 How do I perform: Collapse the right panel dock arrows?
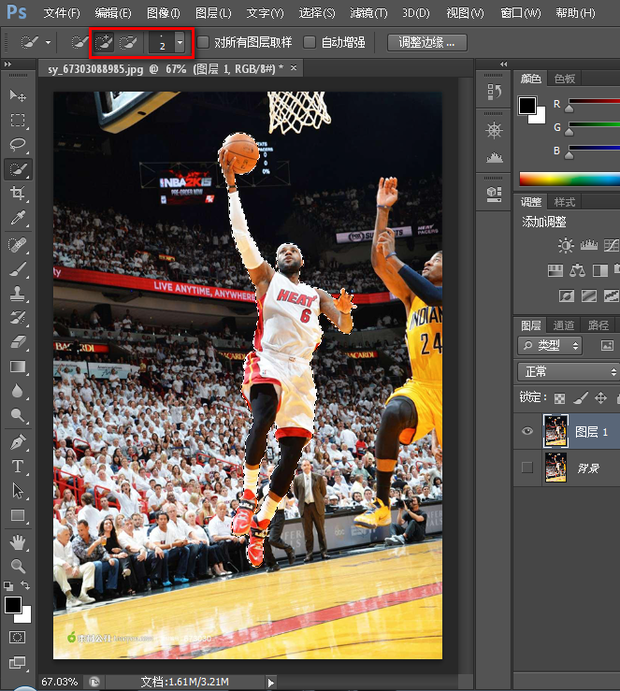504,64
